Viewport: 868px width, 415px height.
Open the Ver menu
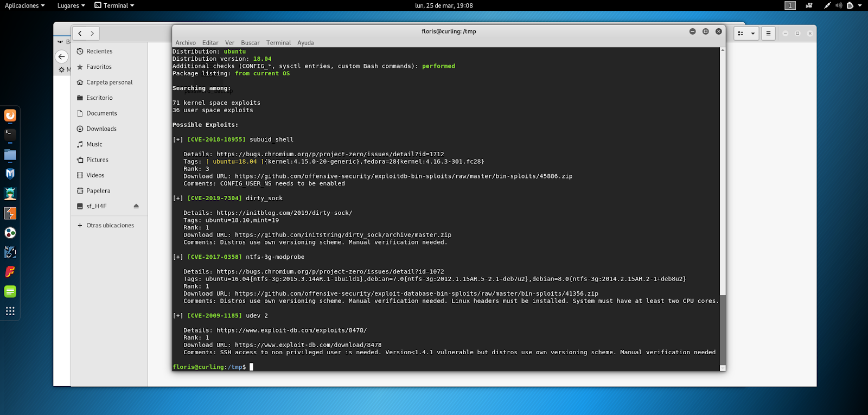click(x=230, y=43)
